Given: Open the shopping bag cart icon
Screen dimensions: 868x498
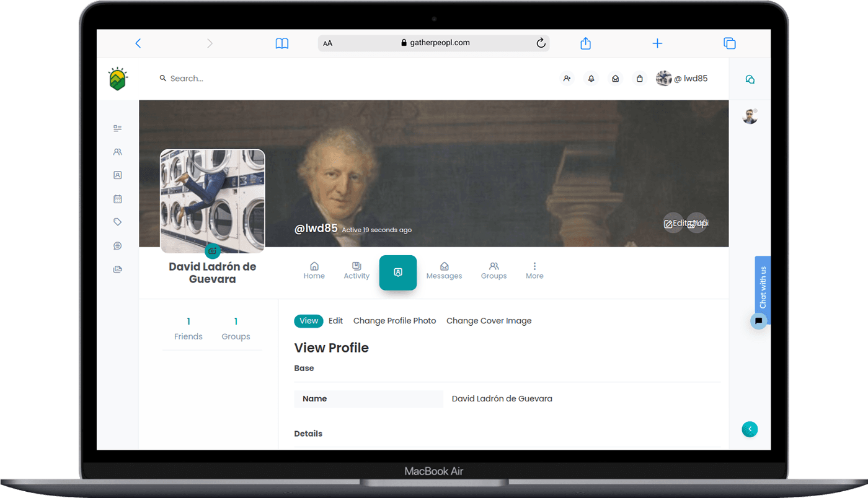Looking at the screenshot, I should [x=640, y=79].
